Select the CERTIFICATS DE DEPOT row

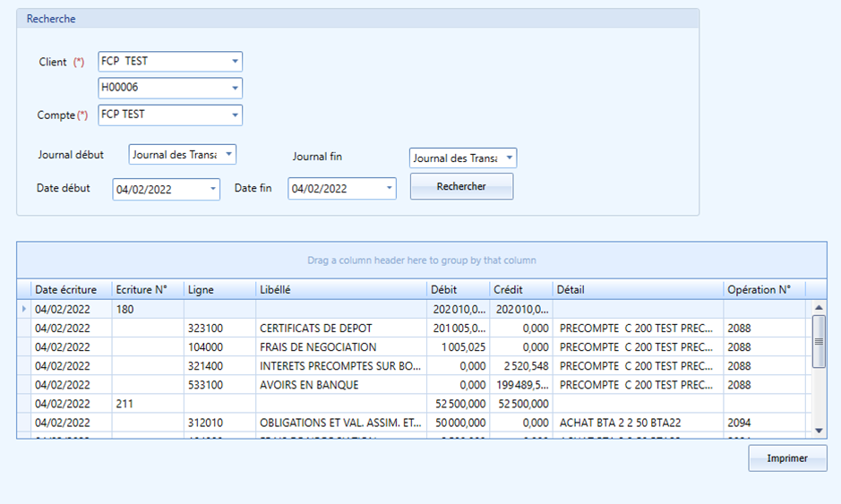(x=411, y=329)
